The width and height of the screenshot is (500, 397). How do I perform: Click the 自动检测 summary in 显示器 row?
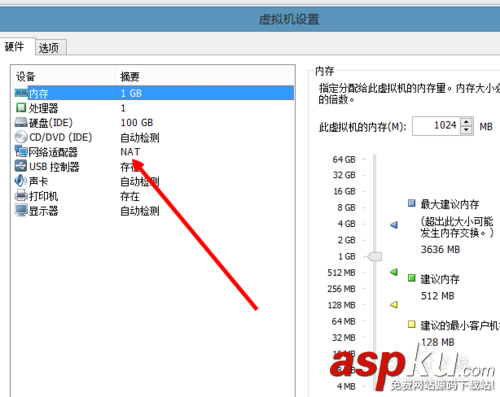(140, 211)
